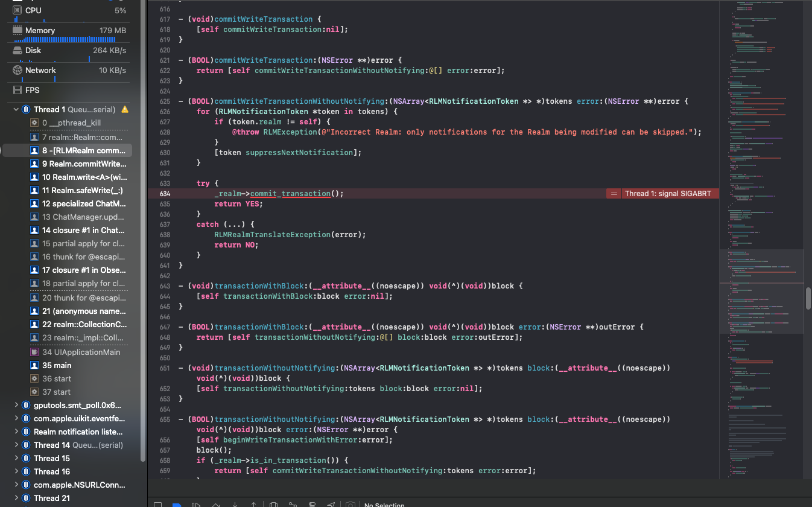The width and height of the screenshot is (812, 507).
Task: Select stack frame 12 specialized ChatM...
Action: point(68,203)
